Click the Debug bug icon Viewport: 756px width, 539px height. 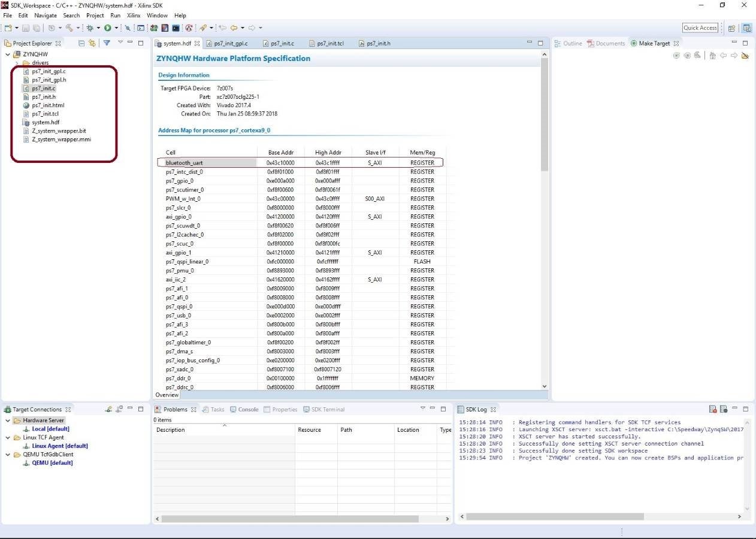click(x=90, y=28)
